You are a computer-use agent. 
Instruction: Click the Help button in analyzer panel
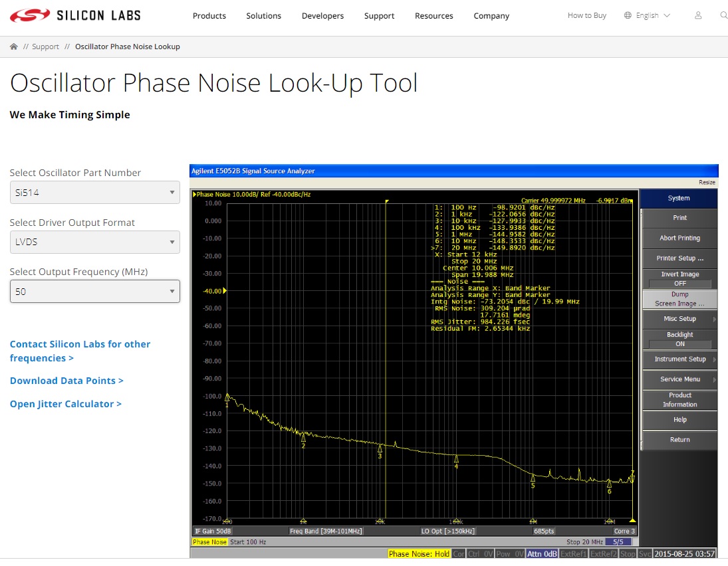click(x=679, y=420)
